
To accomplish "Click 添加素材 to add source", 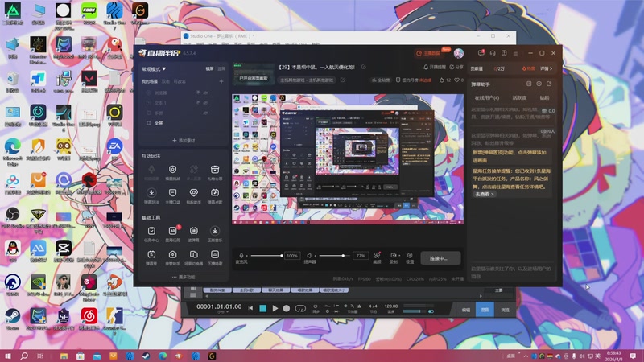I will click(x=184, y=140).
